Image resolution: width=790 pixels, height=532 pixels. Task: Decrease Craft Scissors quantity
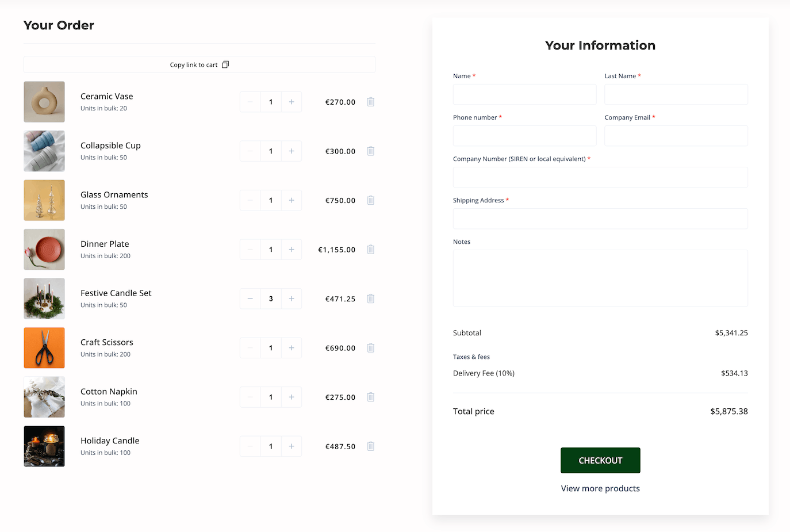tap(250, 348)
